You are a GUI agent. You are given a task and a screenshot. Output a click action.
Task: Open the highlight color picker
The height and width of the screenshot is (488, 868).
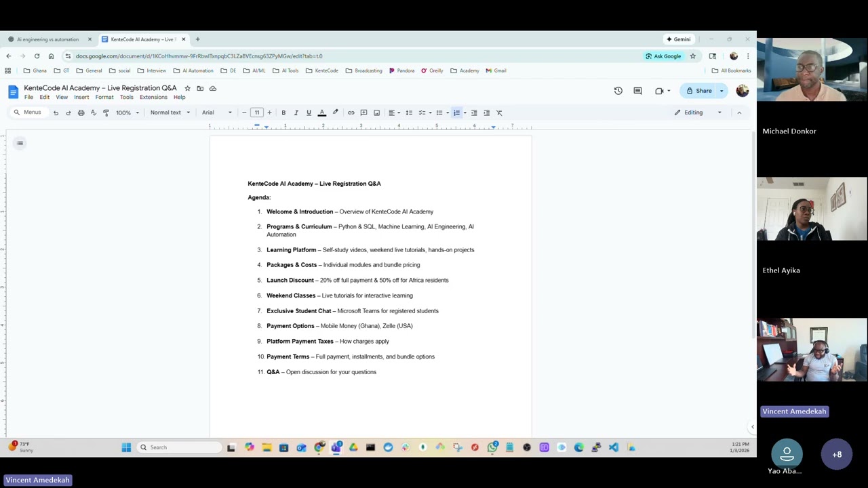click(x=335, y=113)
